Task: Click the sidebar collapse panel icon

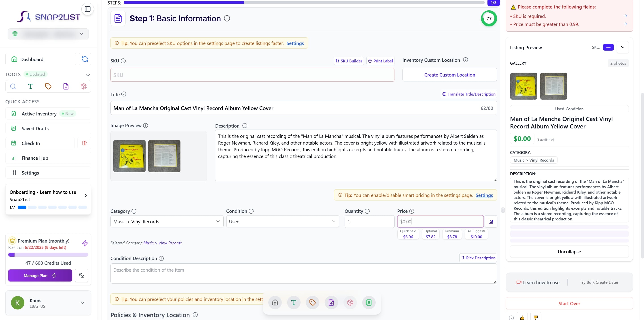Action: click(87, 9)
